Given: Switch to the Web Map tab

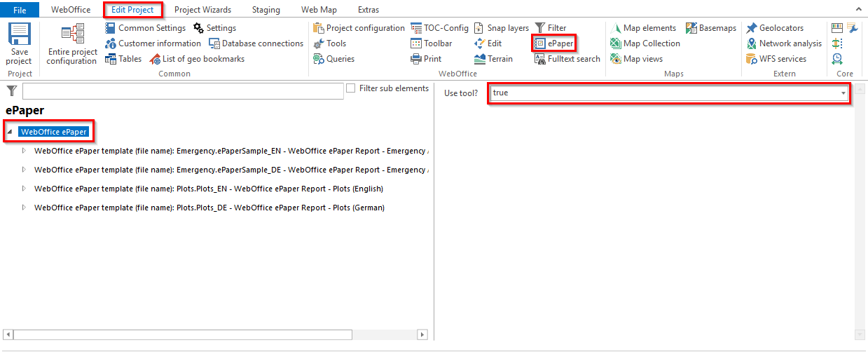Looking at the screenshot, I should pos(319,10).
